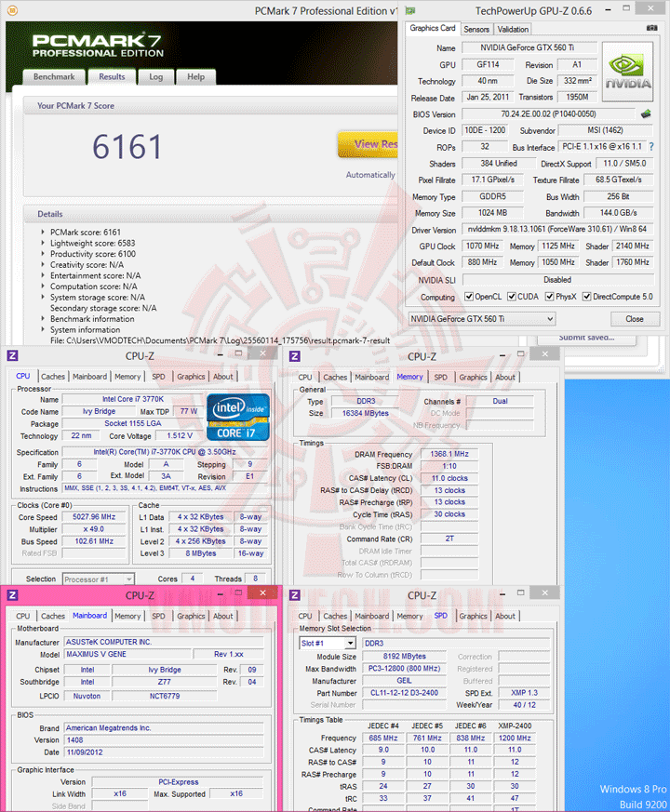The height and width of the screenshot is (812, 670).
Task: Open the Processor #1 selection dropdown
Action: click(98, 579)
